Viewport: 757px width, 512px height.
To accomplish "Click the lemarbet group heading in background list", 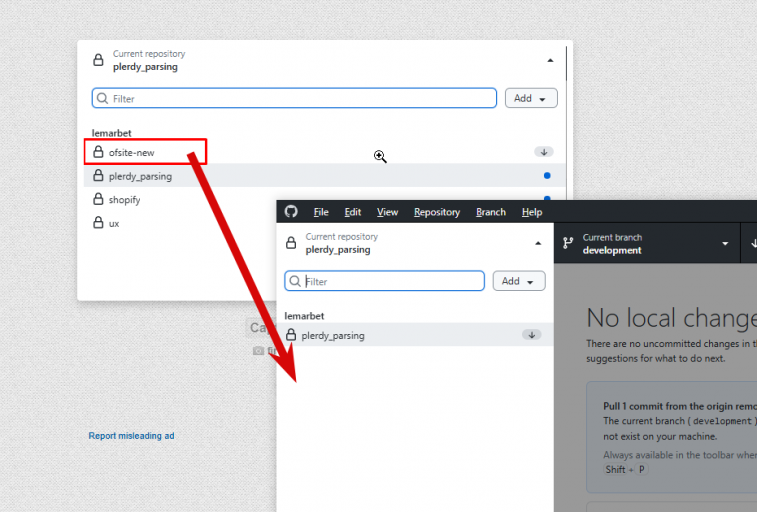I will 112,133.
